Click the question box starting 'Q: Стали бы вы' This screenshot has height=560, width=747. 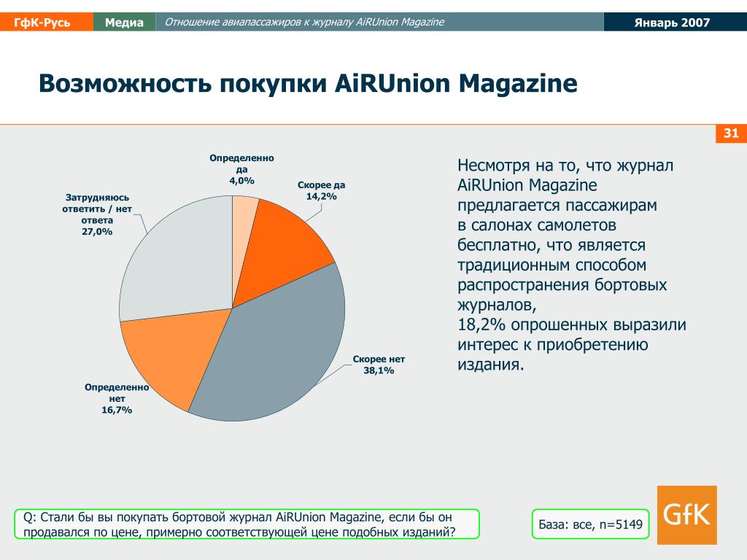pyautogui.click(x=247, y=524)
